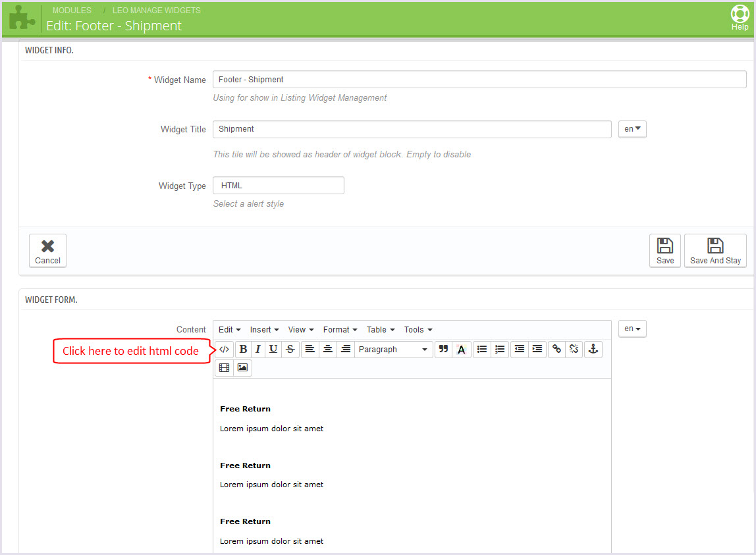This screenshot has width=756, height=555.
Task: Insert a bulleted list
Action: click(482, 350)
